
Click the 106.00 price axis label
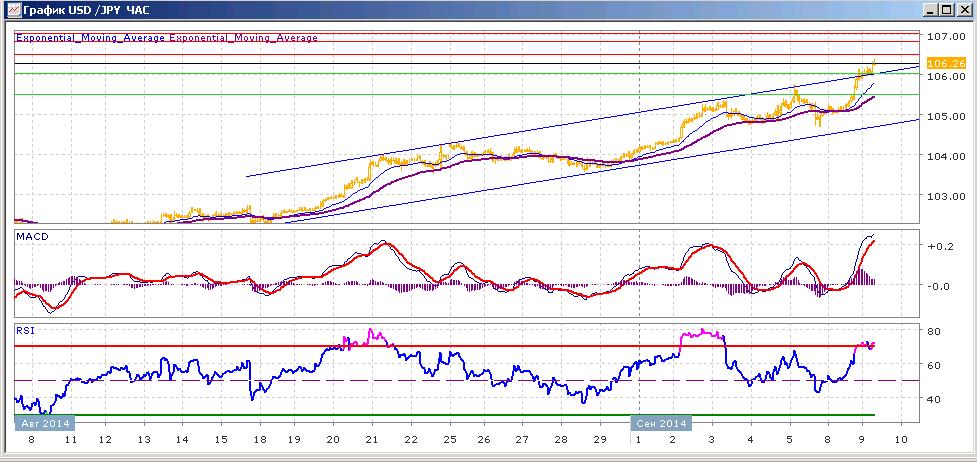[x=946, y=76]
